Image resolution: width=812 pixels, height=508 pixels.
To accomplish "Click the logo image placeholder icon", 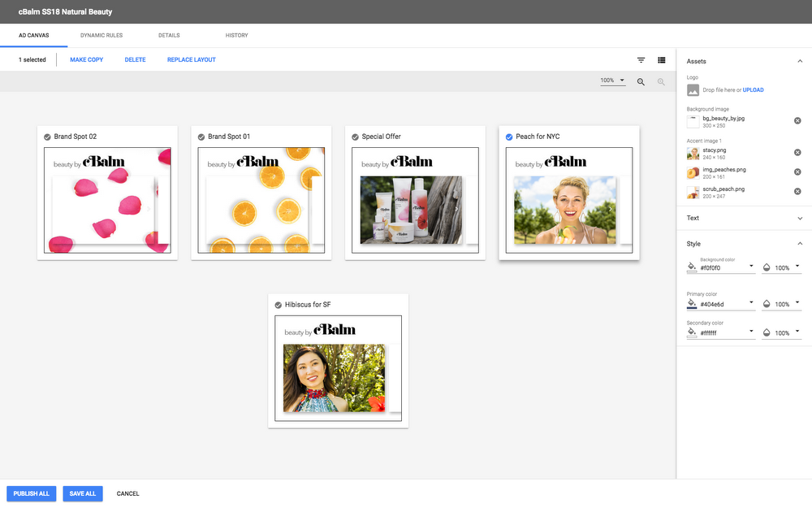I will click(x=693, y=90).
